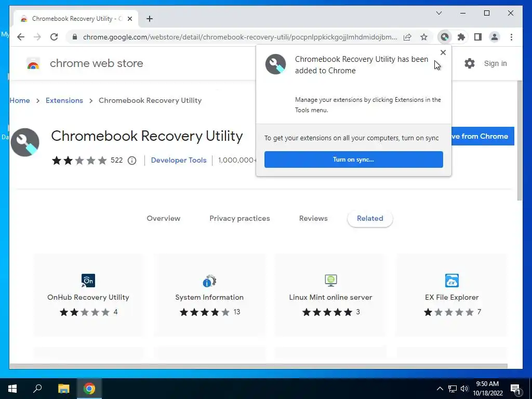This screenshot has width=532, height=399.
Task: Open taskbar search magnifier
Action: click(x=37, y=389)
